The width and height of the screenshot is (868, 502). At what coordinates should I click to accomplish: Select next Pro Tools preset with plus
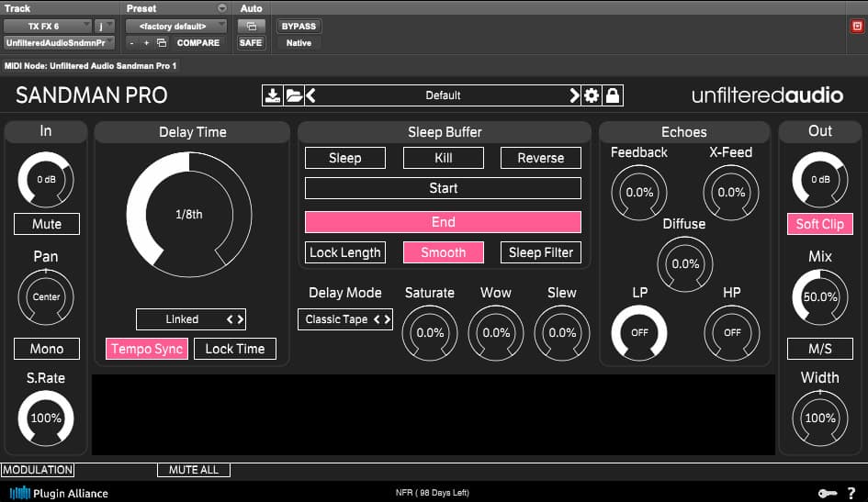146,42
